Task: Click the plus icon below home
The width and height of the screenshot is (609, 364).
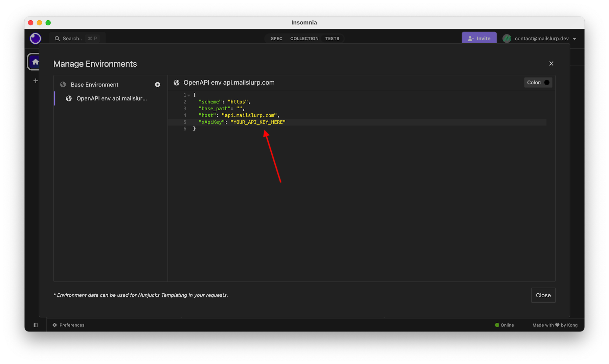Action: tap(36, 81)
